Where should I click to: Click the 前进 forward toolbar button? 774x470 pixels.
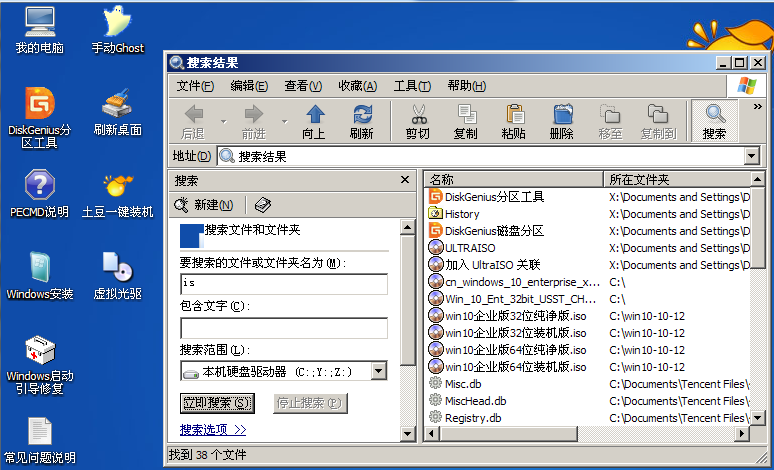pos(254,121)
